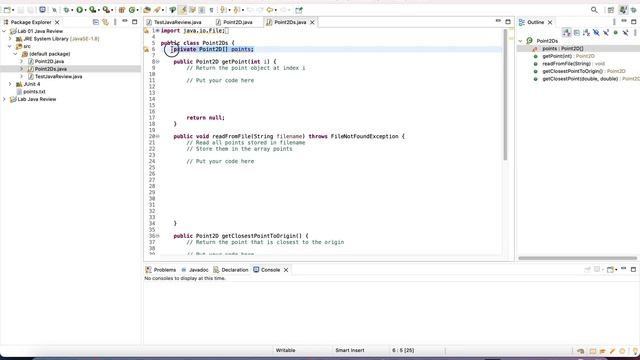Screen dimensions: 640x360
Task: Toggle Mark Occurrences highlighter icon
Action: pyautogui.click(x=182, y=10)
